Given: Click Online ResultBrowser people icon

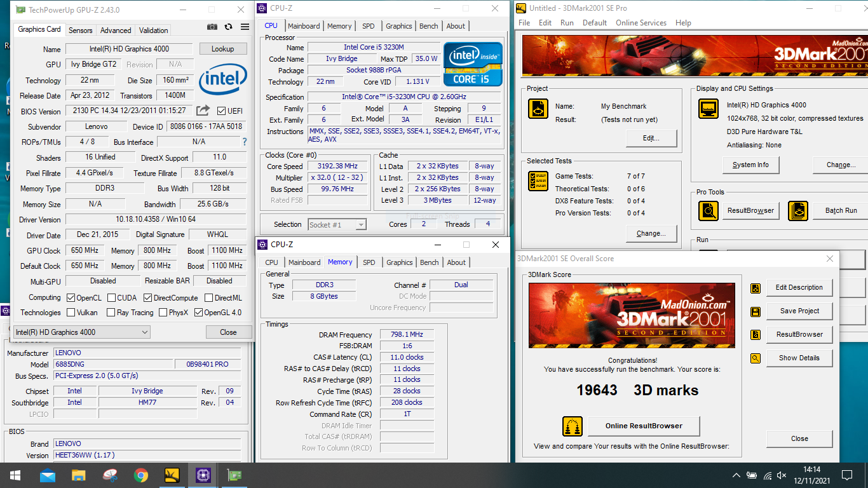Looking at the screenshot, I should point(573,426).
